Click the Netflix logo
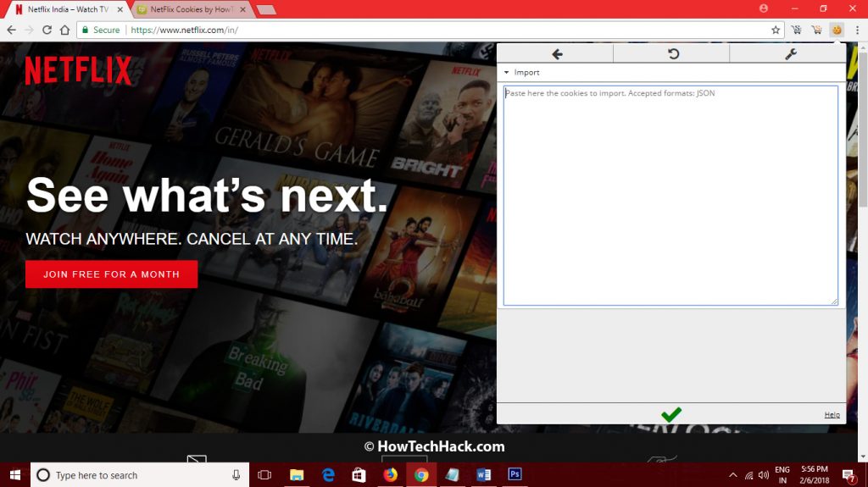The image size is (868, 487). pyautogui.click(x=78, y=70)
